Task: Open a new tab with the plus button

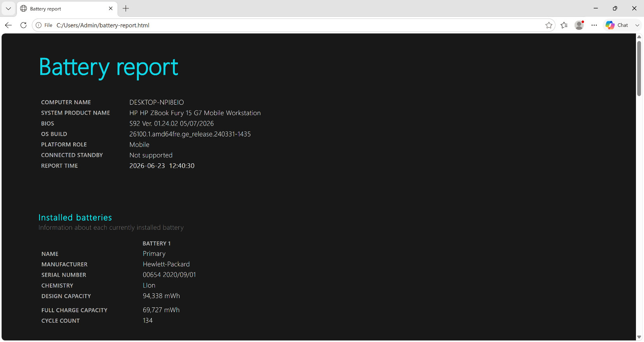Action: (x=126, y=8)
